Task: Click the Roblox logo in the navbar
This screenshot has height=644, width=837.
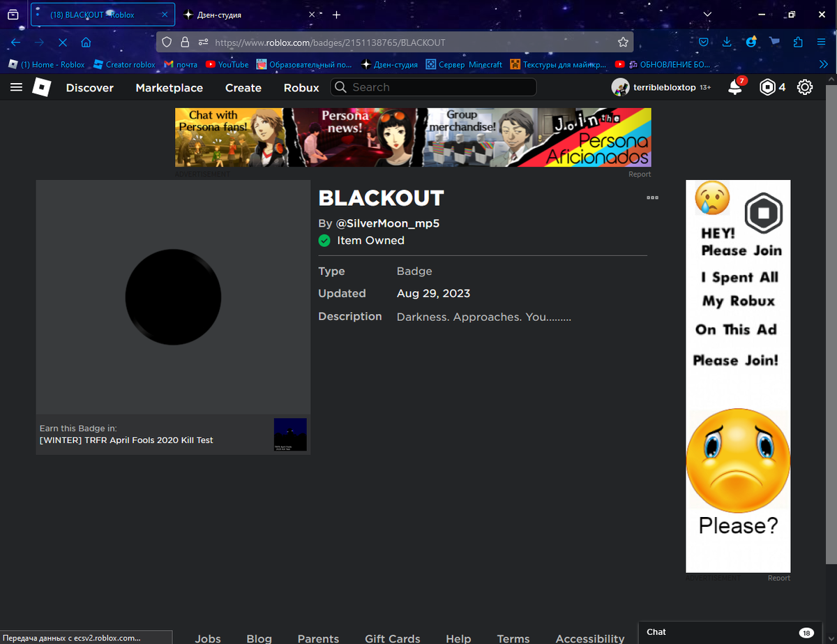Action: coord(42,87)
